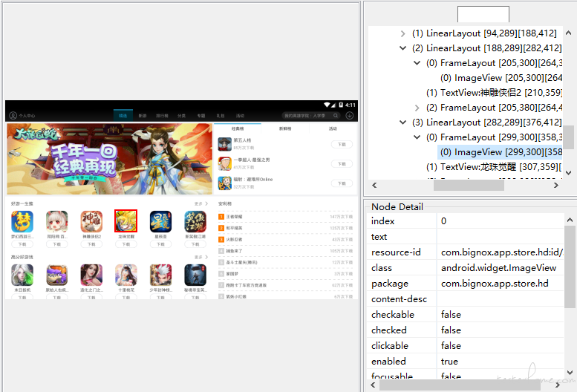Click the search field in store header
Viewport: 577px width, 392px height.
click(311, 116)
